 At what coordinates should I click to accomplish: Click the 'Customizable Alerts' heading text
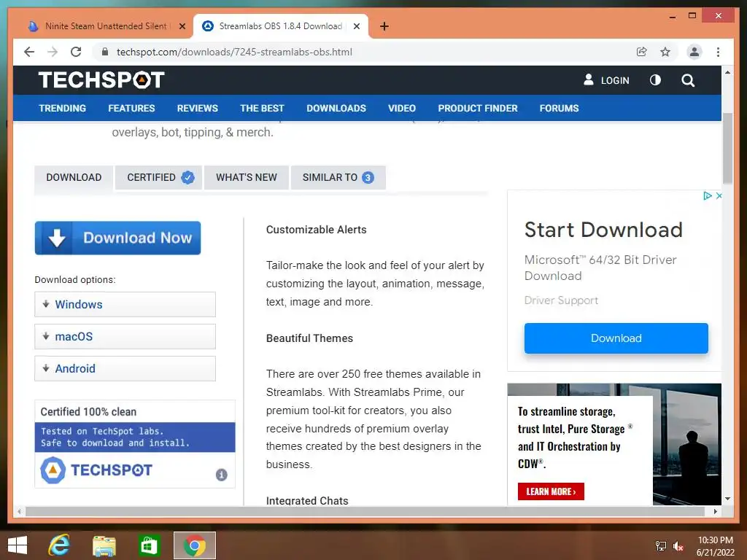(317, 230)
